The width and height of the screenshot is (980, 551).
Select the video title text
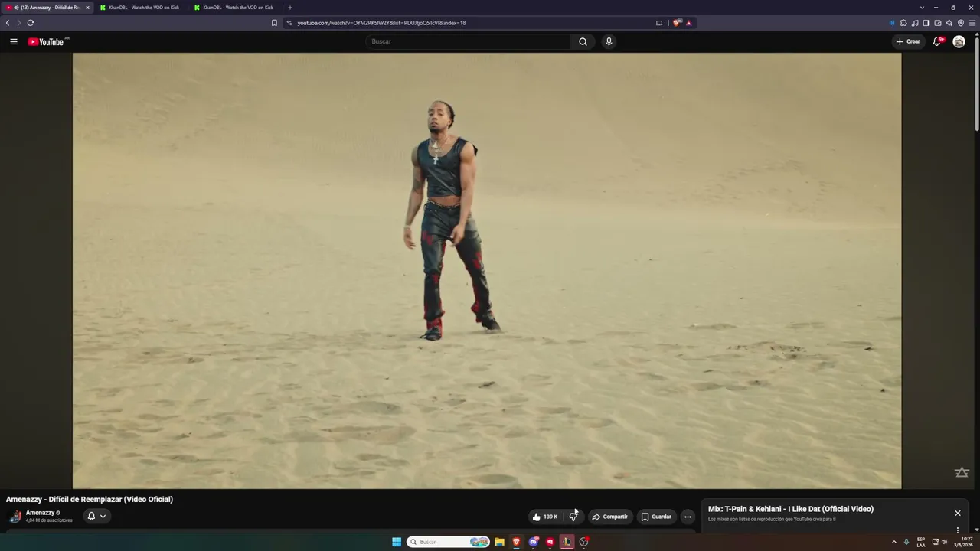pos(90,499)
